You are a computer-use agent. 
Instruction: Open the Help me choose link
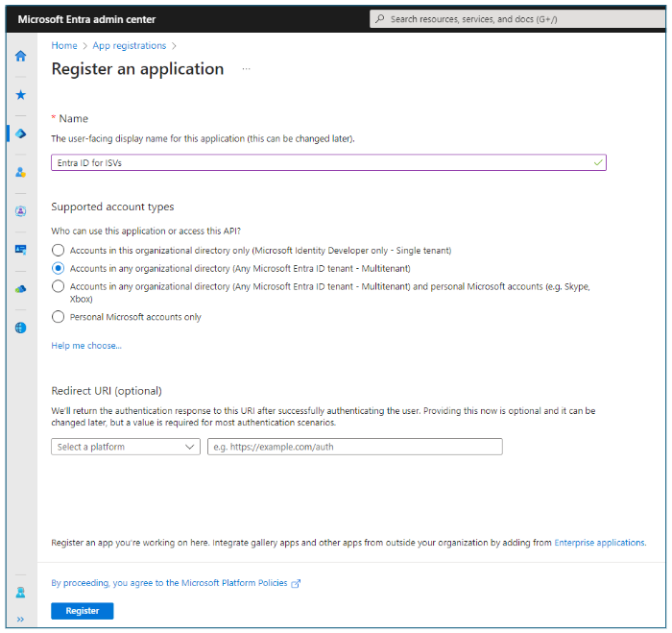point(86,346)
